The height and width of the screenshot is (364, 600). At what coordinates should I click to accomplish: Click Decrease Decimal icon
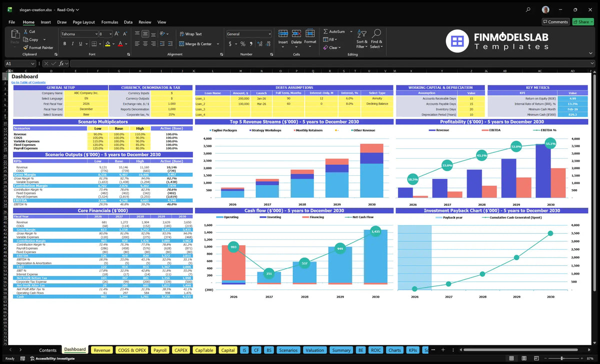[x=267, y=44]
